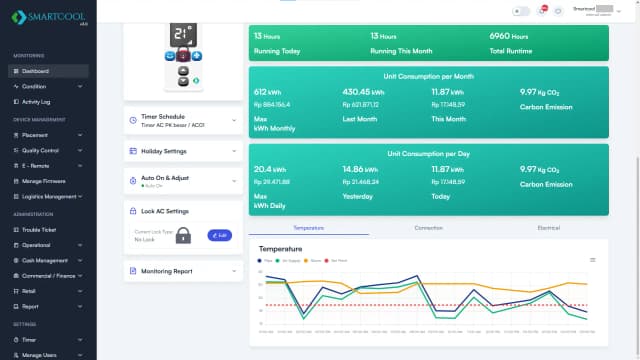Click the Manage Users icon
Image resolution: width=640 pixels, height=360 pixels.
16,355
